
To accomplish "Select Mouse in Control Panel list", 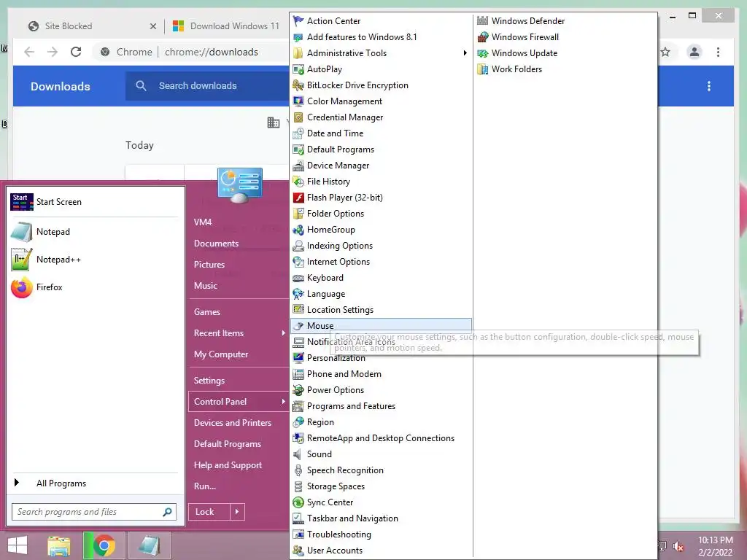I will coord(381,326).
